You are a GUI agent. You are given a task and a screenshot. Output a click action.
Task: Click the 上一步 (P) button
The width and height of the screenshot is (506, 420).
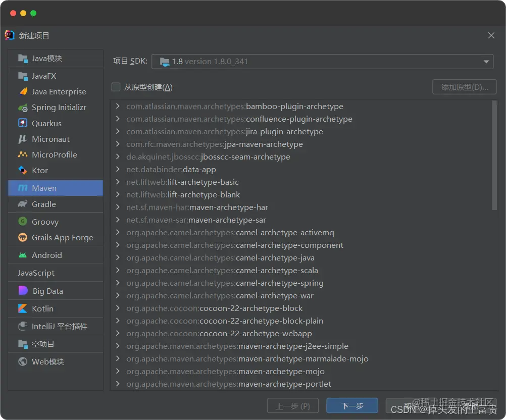point(293,406)
